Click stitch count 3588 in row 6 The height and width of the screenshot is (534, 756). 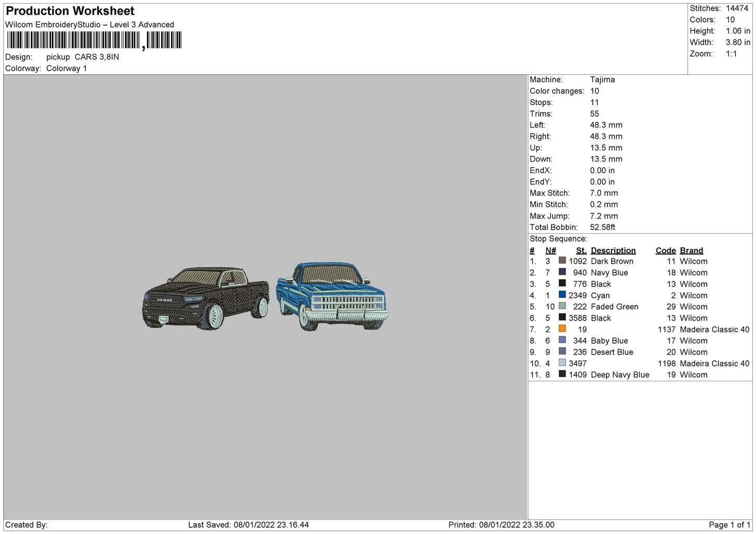tap(578, 318)
